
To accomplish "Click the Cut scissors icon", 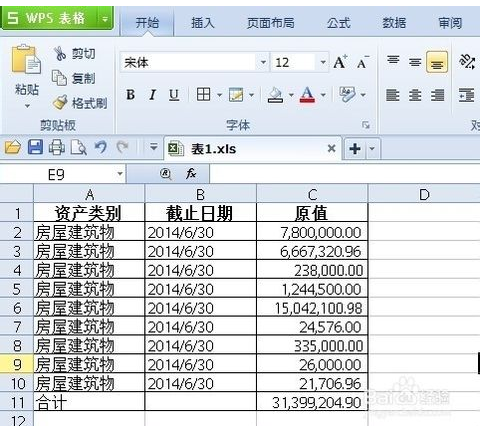I will point(60,53).
